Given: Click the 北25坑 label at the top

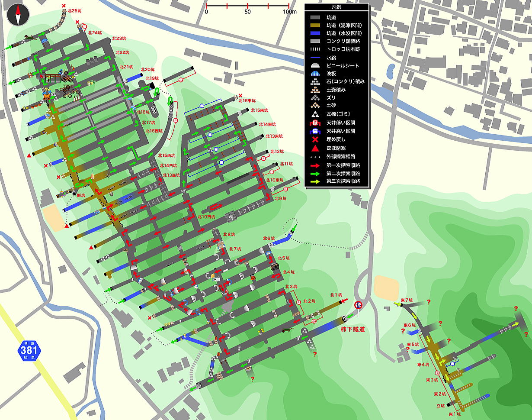Looking at the screenshot, I should (74, 10).
